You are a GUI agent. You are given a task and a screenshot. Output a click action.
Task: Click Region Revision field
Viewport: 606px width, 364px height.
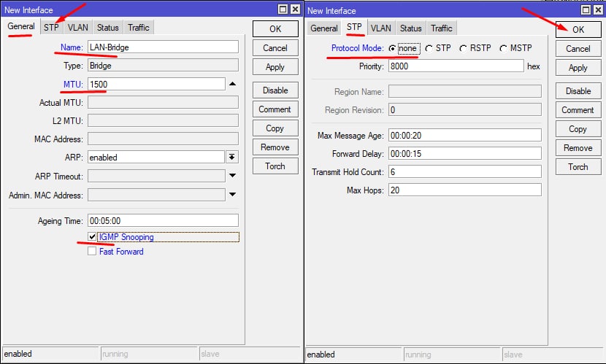pos(465,109)
